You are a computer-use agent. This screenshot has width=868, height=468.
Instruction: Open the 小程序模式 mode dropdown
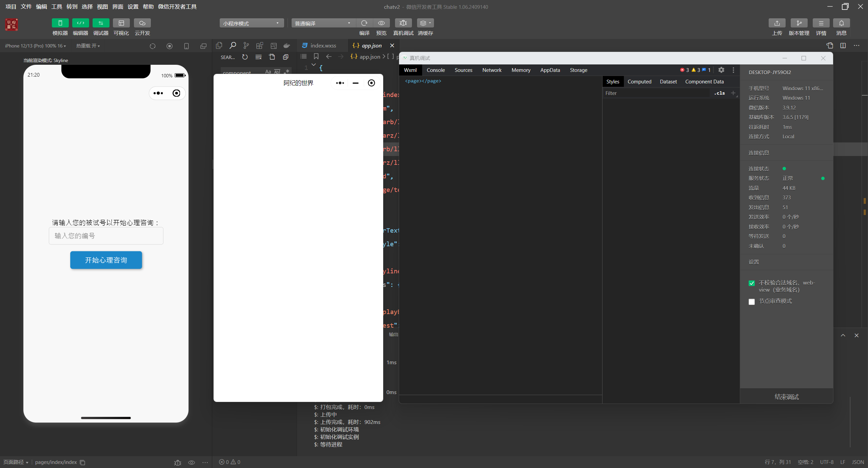(252, 23)
